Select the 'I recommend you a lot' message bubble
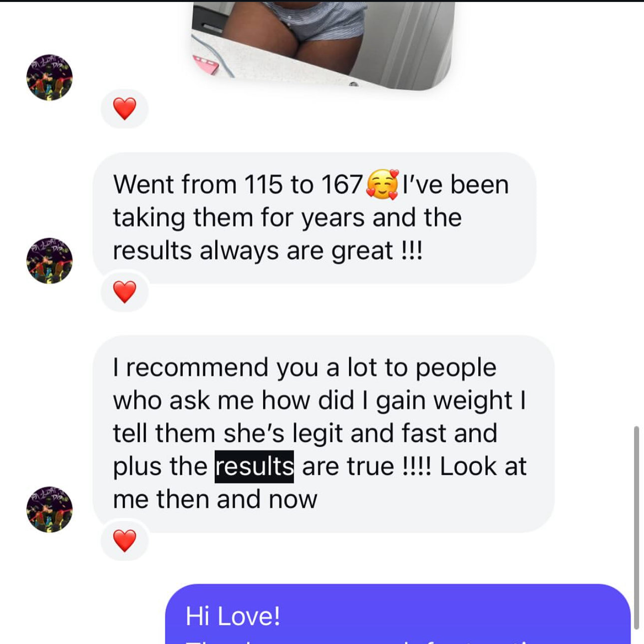Viewport: 644px width, 644px height. [323, 433]
